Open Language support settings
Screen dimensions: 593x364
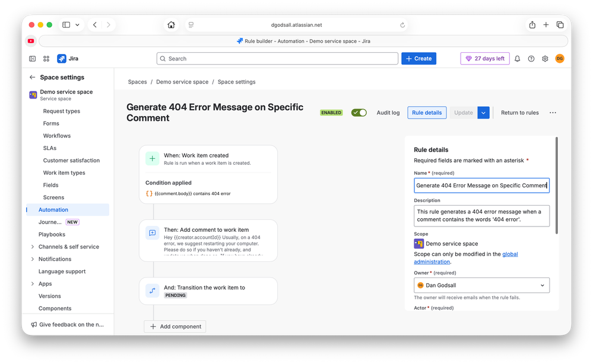(62, 272)
